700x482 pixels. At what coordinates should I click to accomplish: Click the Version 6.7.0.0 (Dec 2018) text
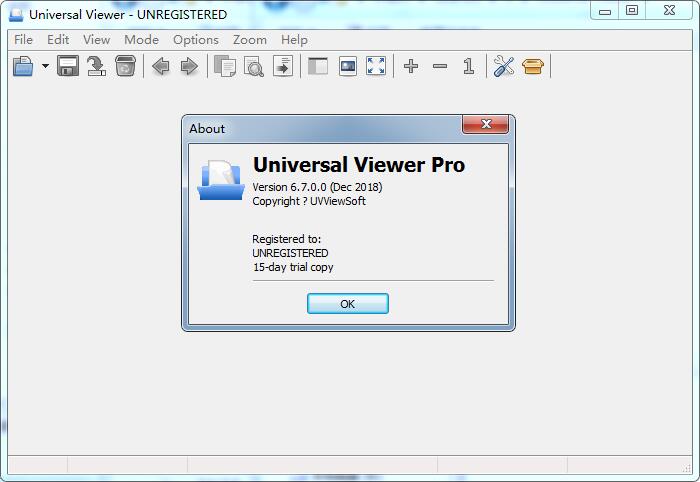tap(317, 187)
